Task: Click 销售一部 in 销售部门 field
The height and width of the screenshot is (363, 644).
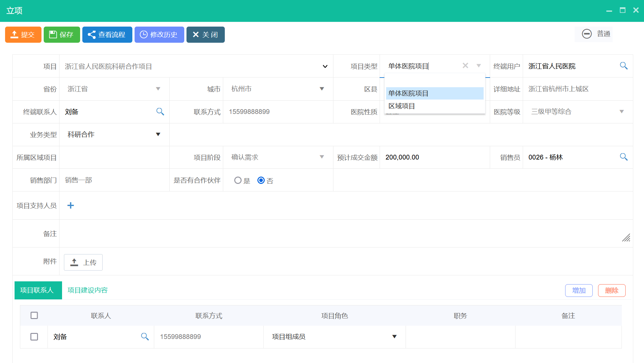Action: click(x=79, y=180)
